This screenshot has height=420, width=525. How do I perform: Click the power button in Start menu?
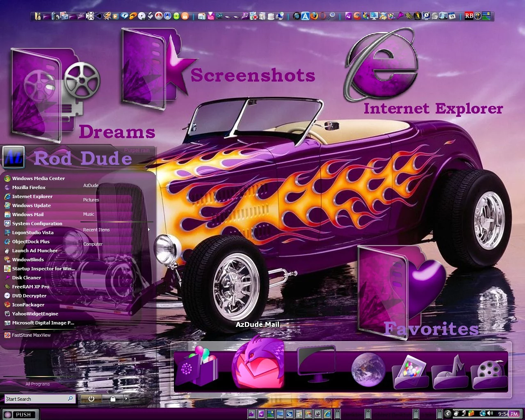pyautogui.click(x=91, y=398)
